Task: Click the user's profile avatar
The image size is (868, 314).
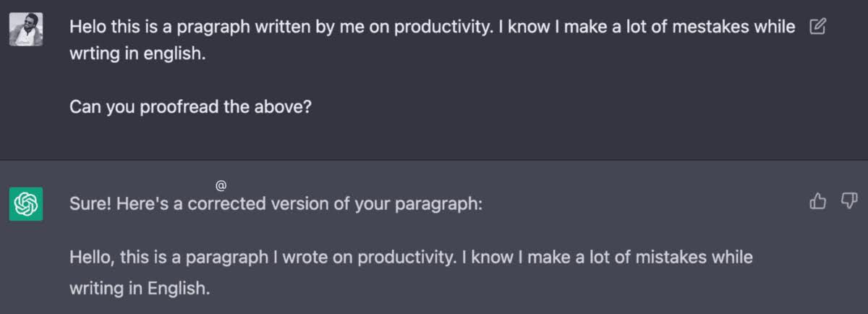Action: [25, 29]
